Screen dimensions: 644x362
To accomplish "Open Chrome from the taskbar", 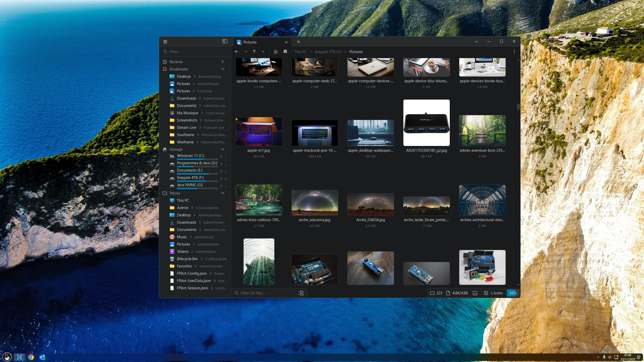I will pyautogui.click(x=31, y=357).
